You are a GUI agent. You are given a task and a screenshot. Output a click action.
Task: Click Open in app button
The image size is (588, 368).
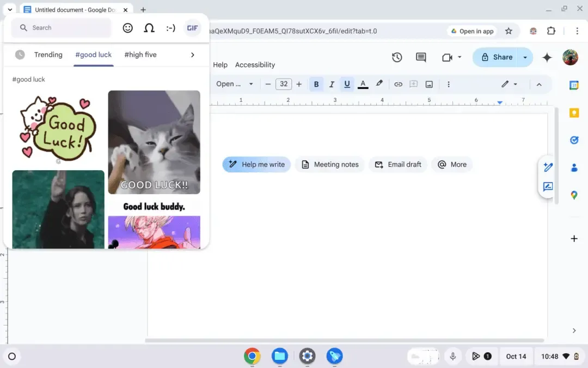[472, 31]
